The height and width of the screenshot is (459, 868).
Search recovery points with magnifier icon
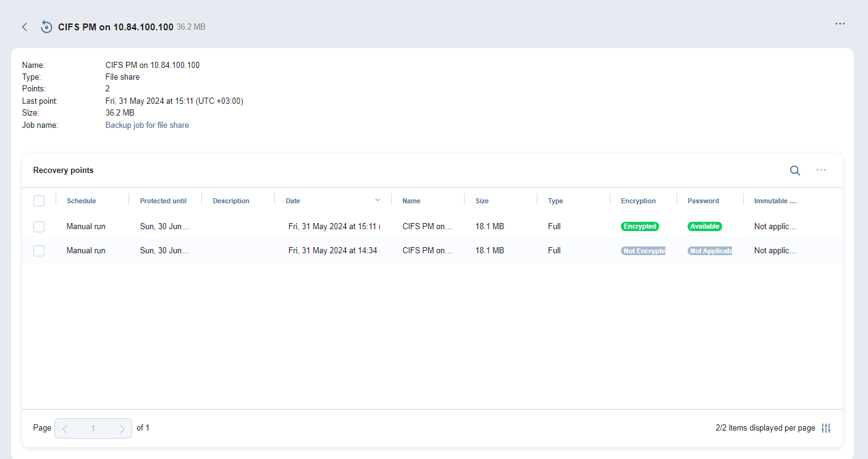tap(795, 171)
